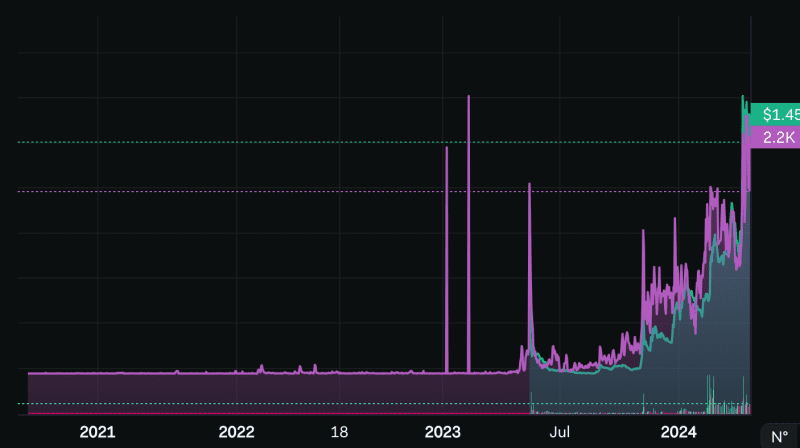Click the 2023 axis label
The width and height of the screenshot is (800, 448).
point(442,432)
